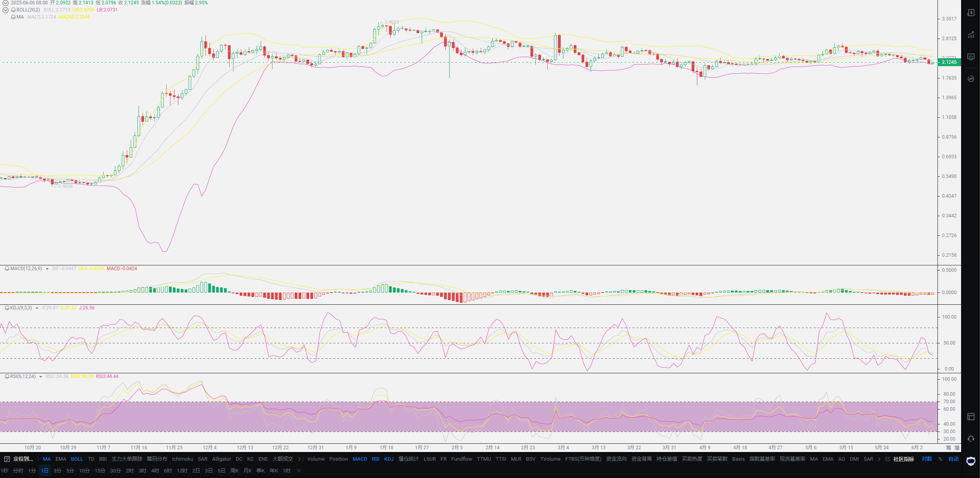Enable the Ichimoku indicator
980x478 pixels.
[x=183, y=459]
